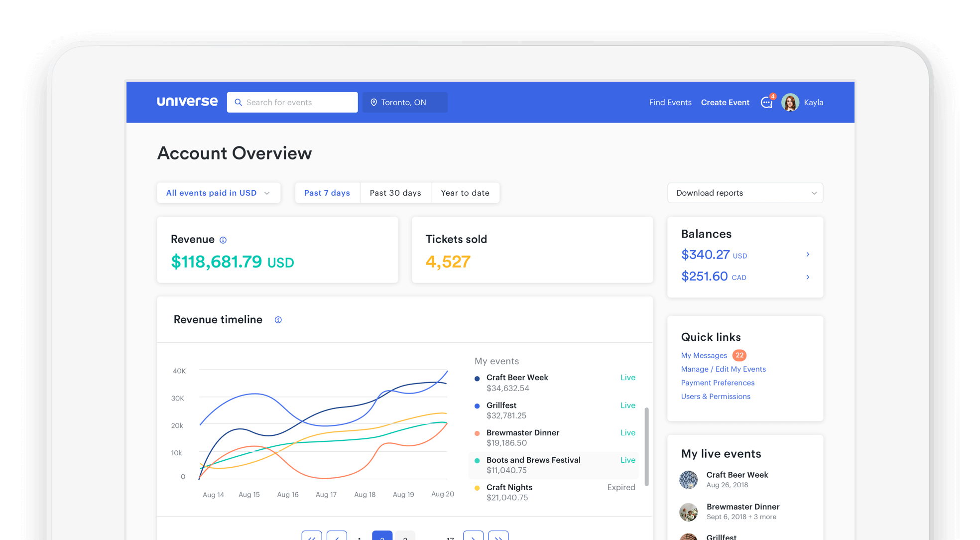
Task: Click the Revenue info icon
Action: point(223,240)
